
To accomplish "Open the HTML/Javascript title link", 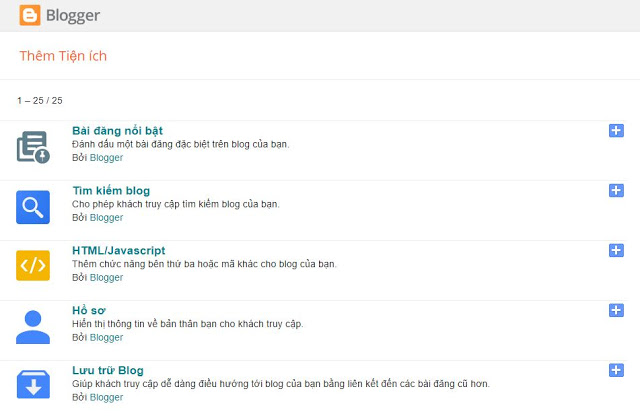I will click(x=119, y=250).
